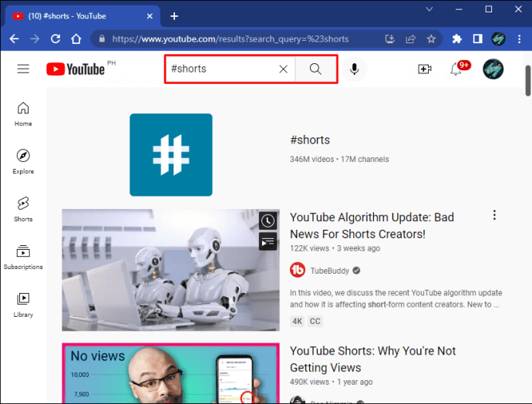The height and width of the screenshot is (404, 532).
Task: Open 'YouTube Algorithm Update' video title
Action: point(372,226)
